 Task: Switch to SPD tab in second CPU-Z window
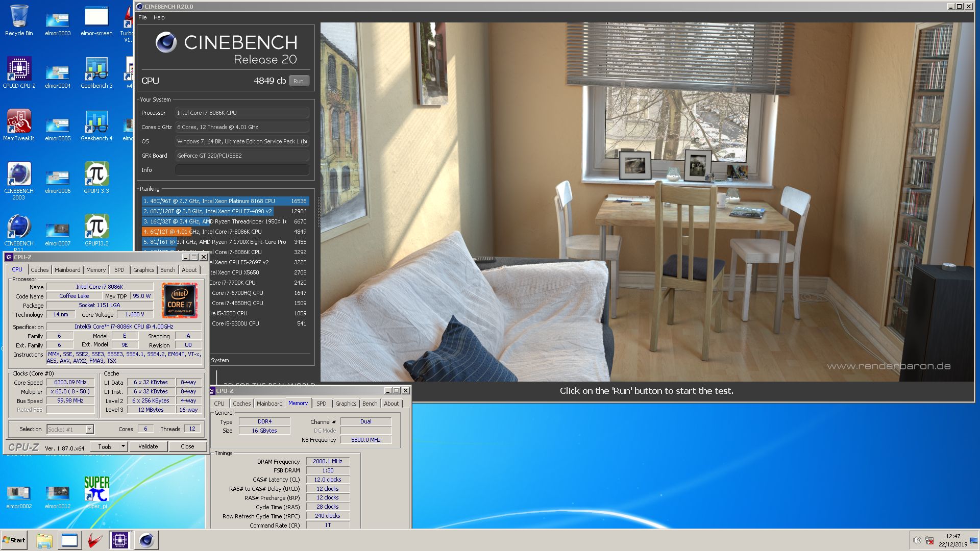321,404
